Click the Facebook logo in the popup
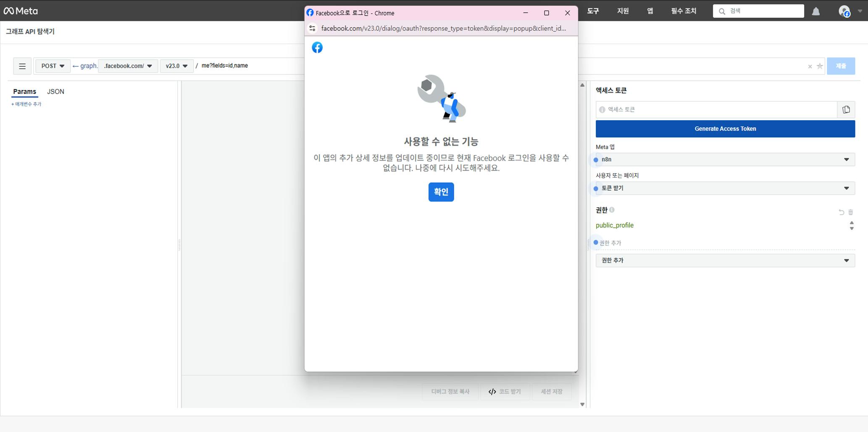Image resolution: width=868 pixels, height=432 pixels. click(x=317, y=47)
